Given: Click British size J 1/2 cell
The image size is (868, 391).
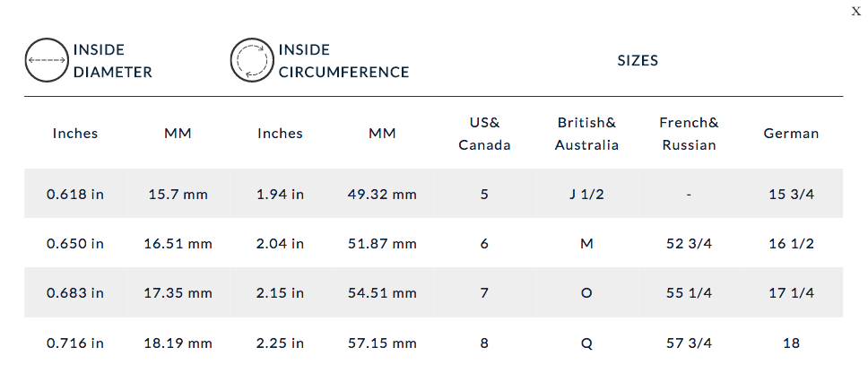Looking at the screenshot, I should 586,194.
